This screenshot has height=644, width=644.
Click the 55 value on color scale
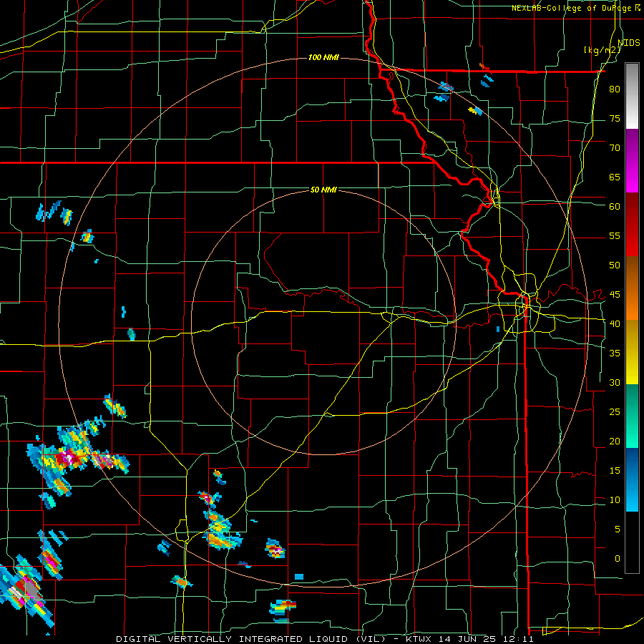click(x=615, y=235)
